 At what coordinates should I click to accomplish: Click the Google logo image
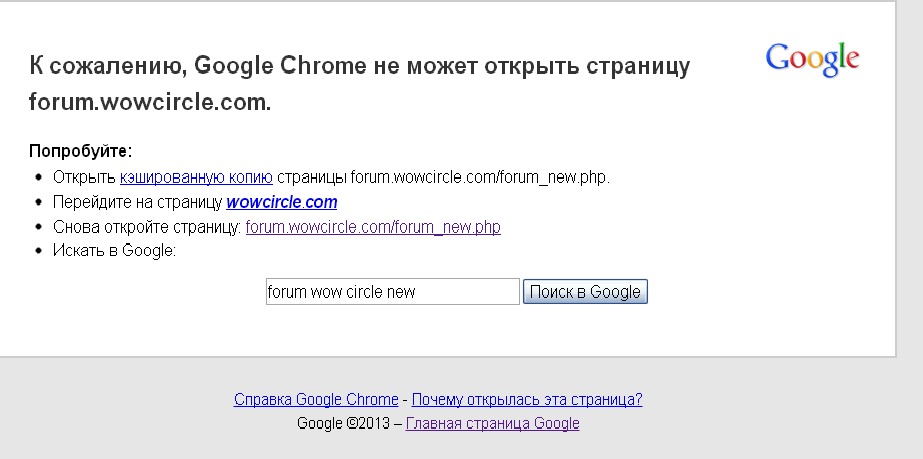(x=812, y=60)
